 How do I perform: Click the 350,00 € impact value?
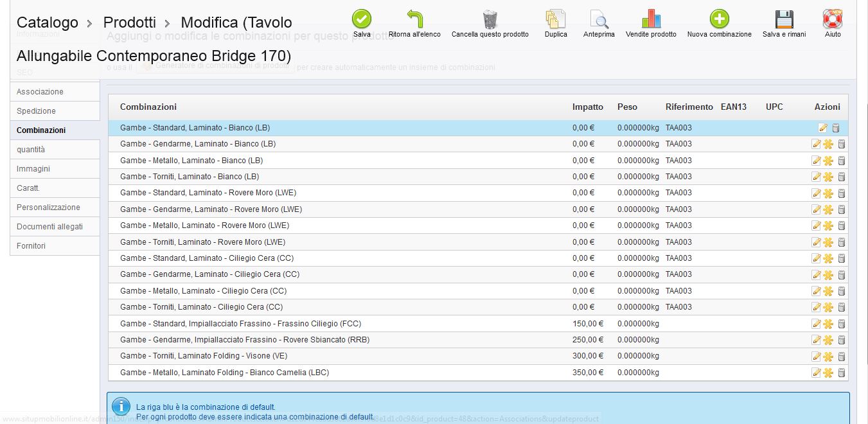click(588, 373)
